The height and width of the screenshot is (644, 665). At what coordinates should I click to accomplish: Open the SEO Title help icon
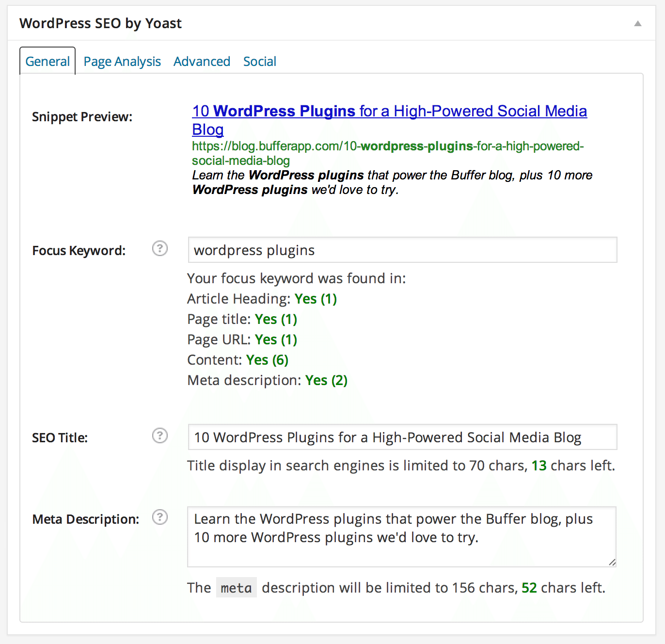160,436
